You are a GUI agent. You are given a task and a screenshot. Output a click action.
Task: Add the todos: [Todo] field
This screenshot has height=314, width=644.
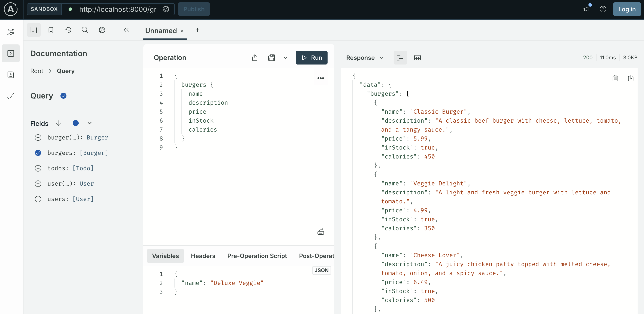38,168
